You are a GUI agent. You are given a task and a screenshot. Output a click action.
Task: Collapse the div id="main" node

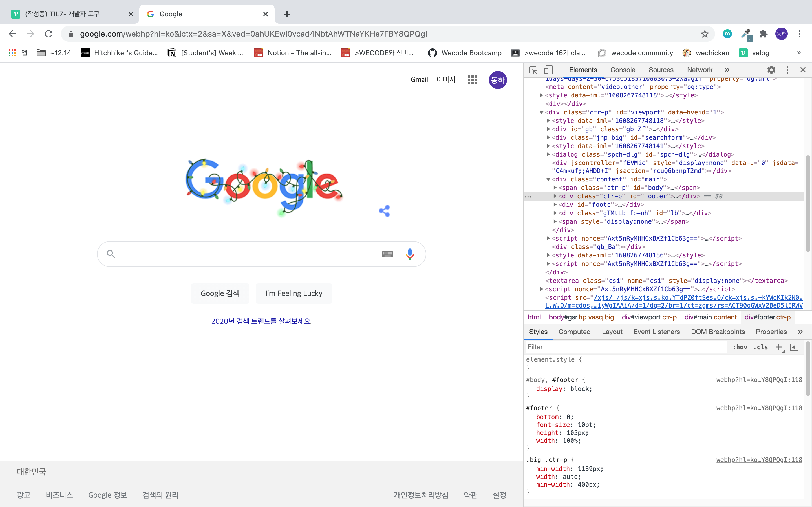point(548,179)
